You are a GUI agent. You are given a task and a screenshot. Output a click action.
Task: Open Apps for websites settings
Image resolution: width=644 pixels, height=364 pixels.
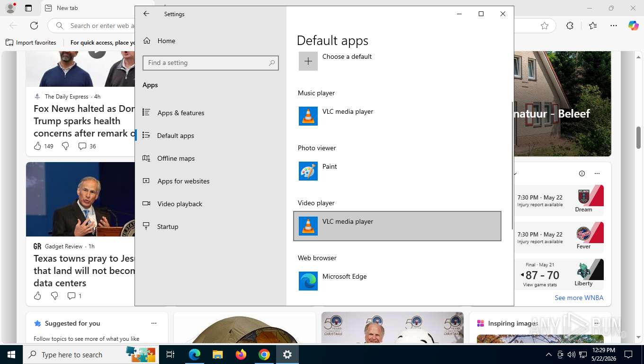pyautogui.click(x=210, y=181)
